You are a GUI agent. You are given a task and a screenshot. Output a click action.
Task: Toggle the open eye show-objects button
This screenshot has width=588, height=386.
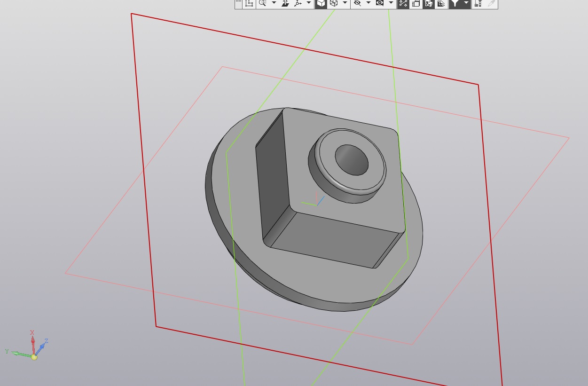tap(379, 3)
